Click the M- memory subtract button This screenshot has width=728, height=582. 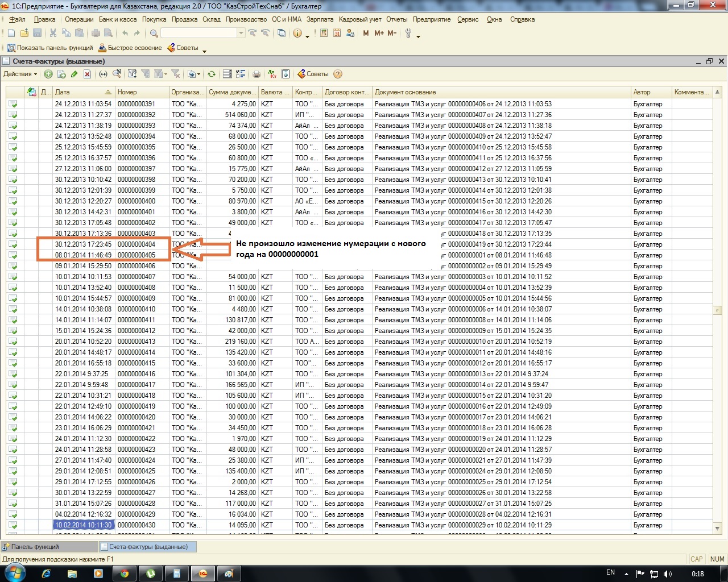click(392, 33)
